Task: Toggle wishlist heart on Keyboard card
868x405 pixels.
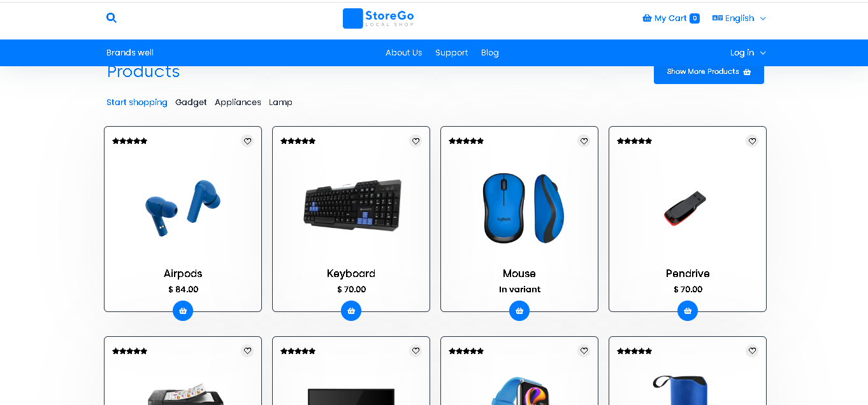Action: point(416,141)
